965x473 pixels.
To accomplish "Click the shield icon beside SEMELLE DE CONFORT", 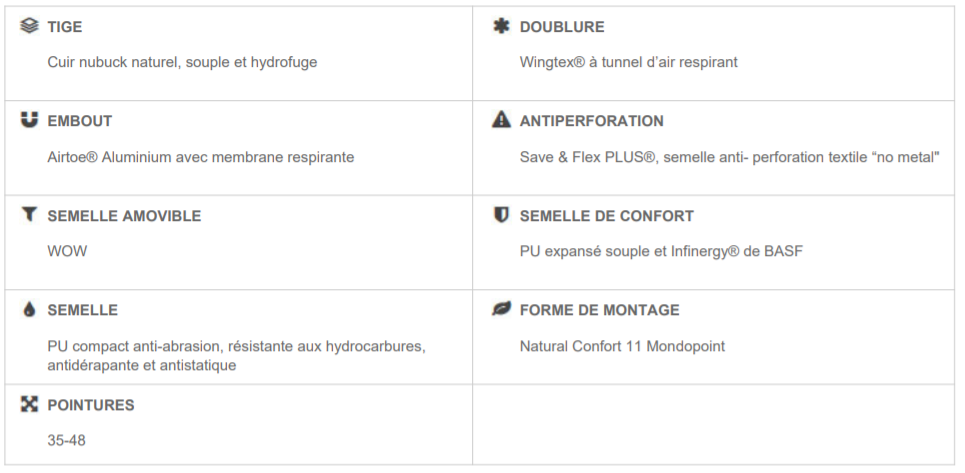I will click(x=502, y=215).
